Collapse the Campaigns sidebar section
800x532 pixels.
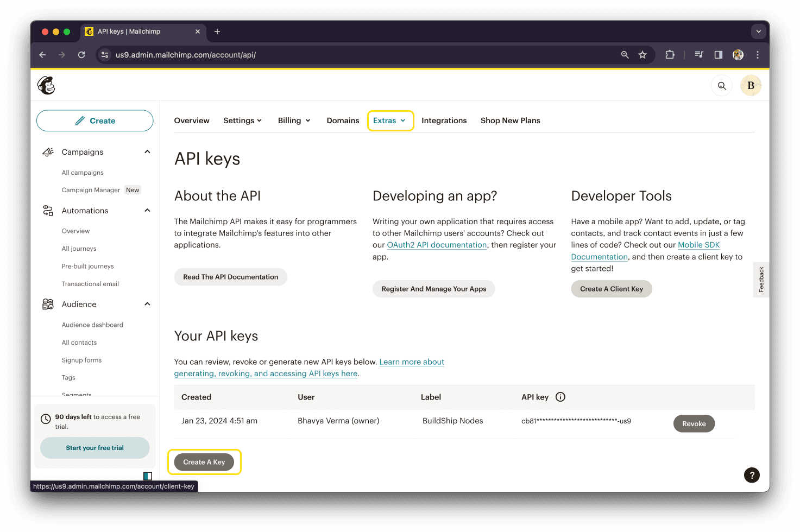147,151
